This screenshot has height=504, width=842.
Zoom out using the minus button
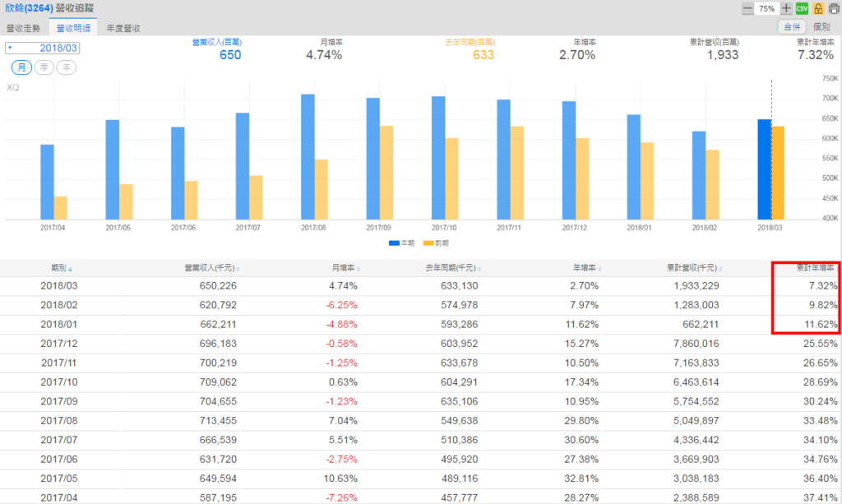click(x=747, y=8)
